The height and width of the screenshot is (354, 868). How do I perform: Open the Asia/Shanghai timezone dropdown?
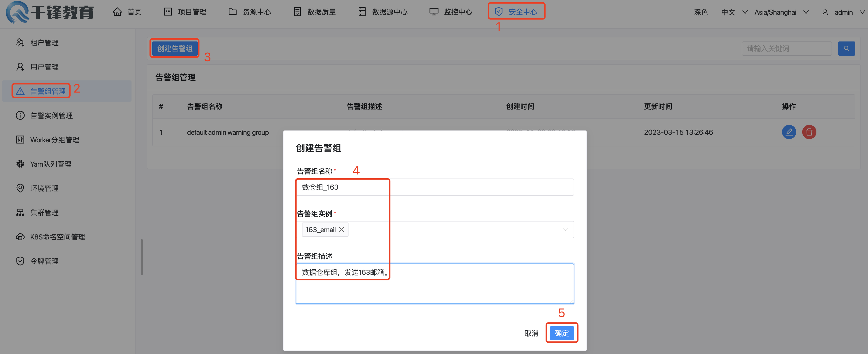coord(781,12)
